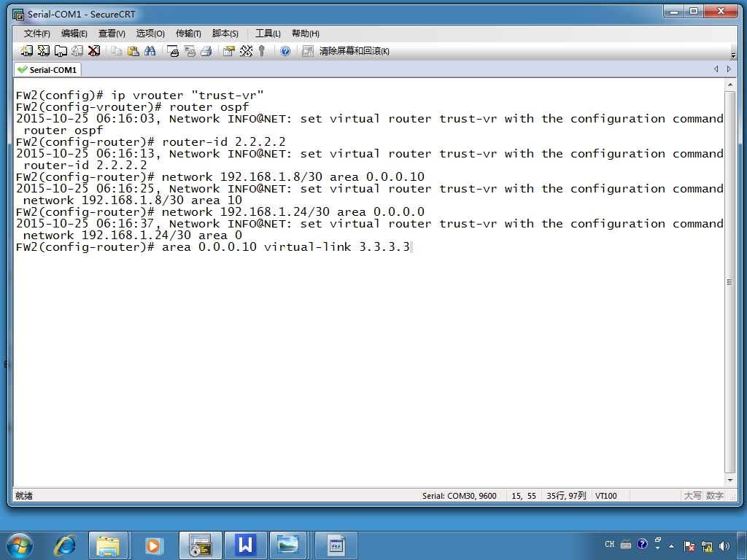Viewport: 747px width, 560px height.
Task: Click the 'area 0.0.0.10 virtual-link 3.3.3.3' command line
Action: 213,247
